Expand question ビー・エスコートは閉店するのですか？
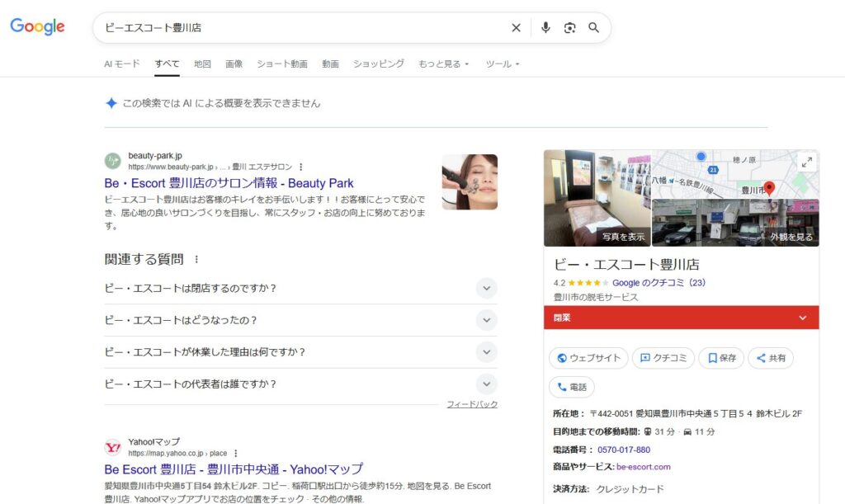845x504 pixels. coord(487,288)
